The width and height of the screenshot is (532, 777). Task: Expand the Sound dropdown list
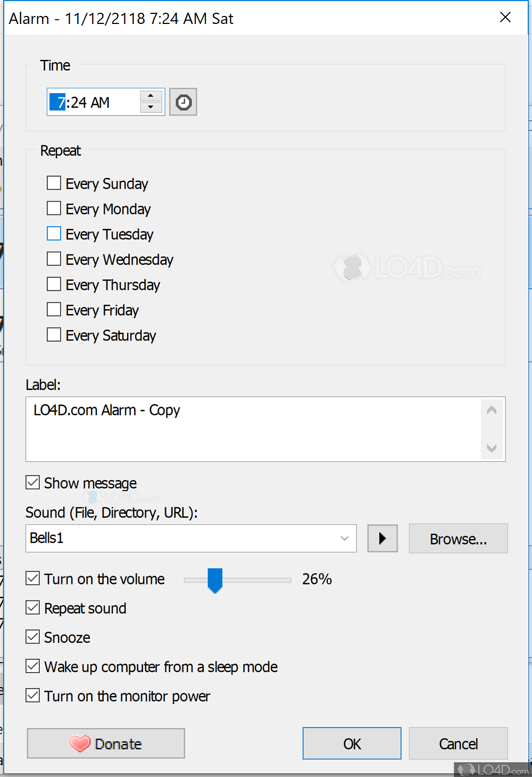pyautogui.click(x=344, y=539)
